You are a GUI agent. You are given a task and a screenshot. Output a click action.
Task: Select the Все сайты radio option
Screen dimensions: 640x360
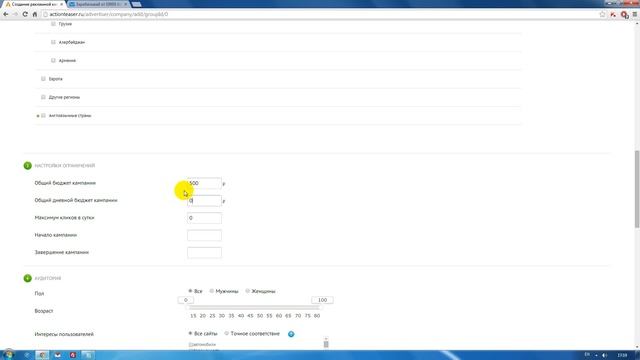click(190, 333)
